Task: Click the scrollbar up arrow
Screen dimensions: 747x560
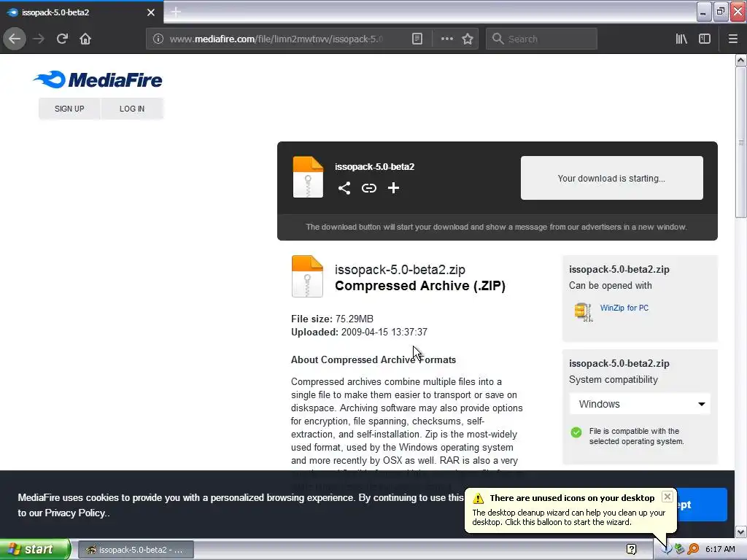Action: point(740,60)
